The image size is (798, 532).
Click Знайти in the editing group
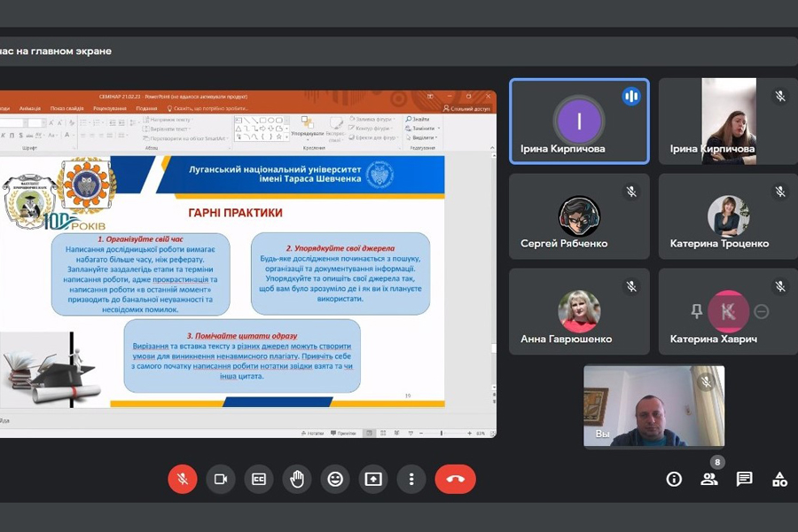418,119
